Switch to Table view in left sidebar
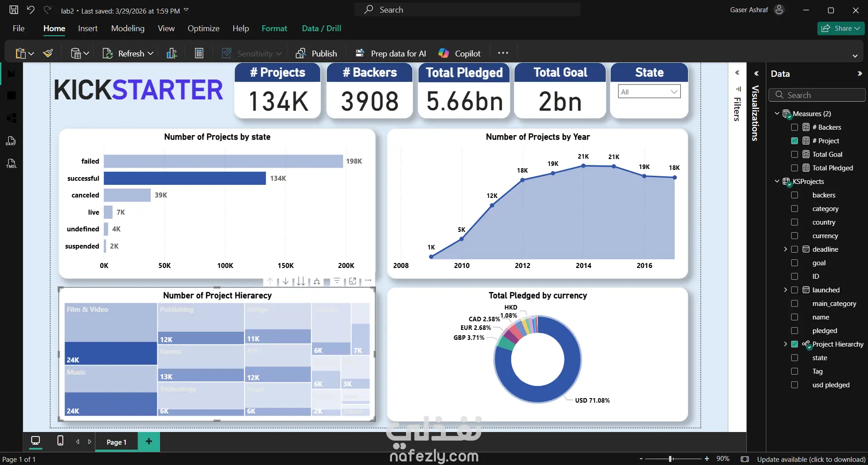The height and width of the screenshot is (465, 868). click(x=11, y=95)
